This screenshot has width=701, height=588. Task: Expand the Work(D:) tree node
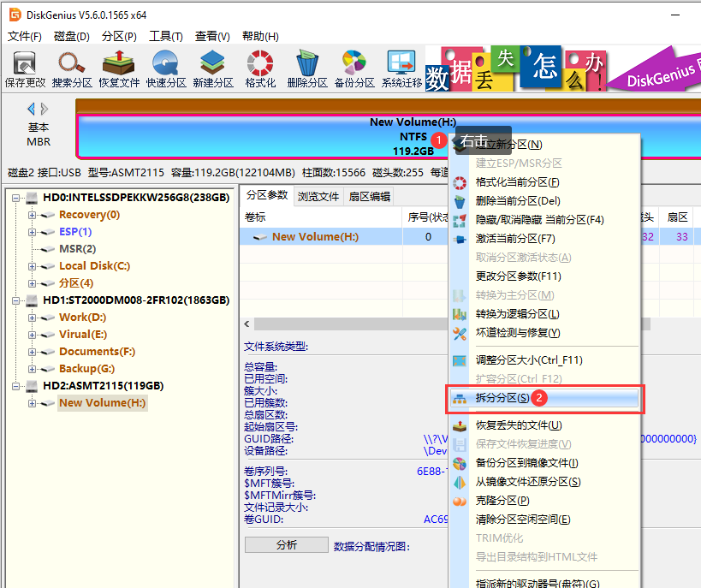tap(32, 318)
